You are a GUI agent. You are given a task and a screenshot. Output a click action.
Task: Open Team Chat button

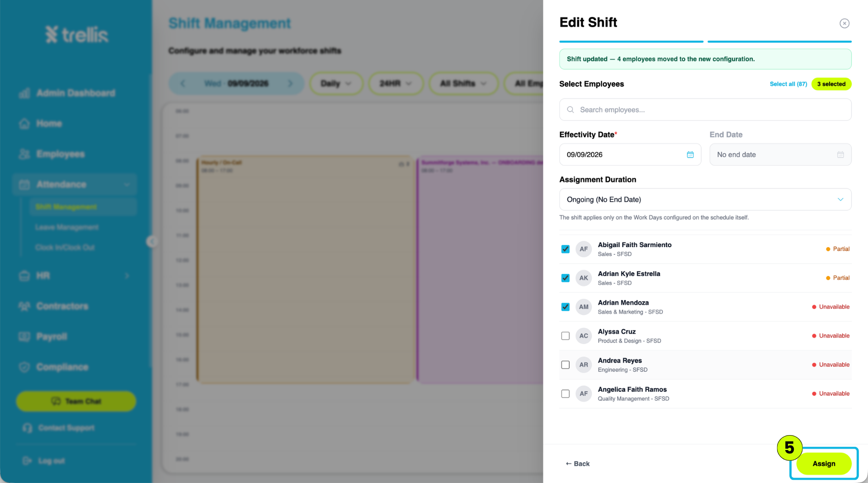[76, 401]
